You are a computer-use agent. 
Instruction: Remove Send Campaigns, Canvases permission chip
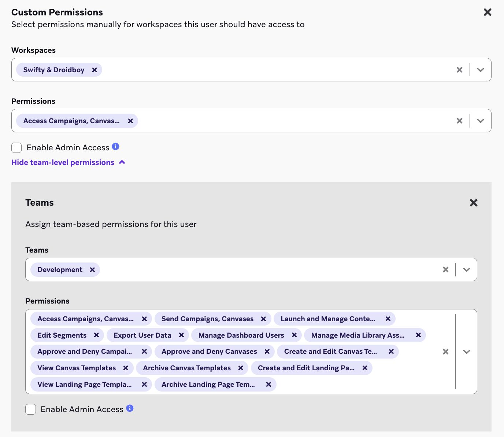click(x=263, y=319)
